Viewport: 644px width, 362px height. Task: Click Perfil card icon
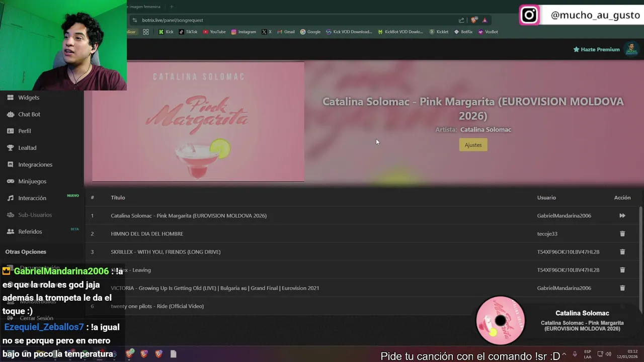[x=10, y=131]
